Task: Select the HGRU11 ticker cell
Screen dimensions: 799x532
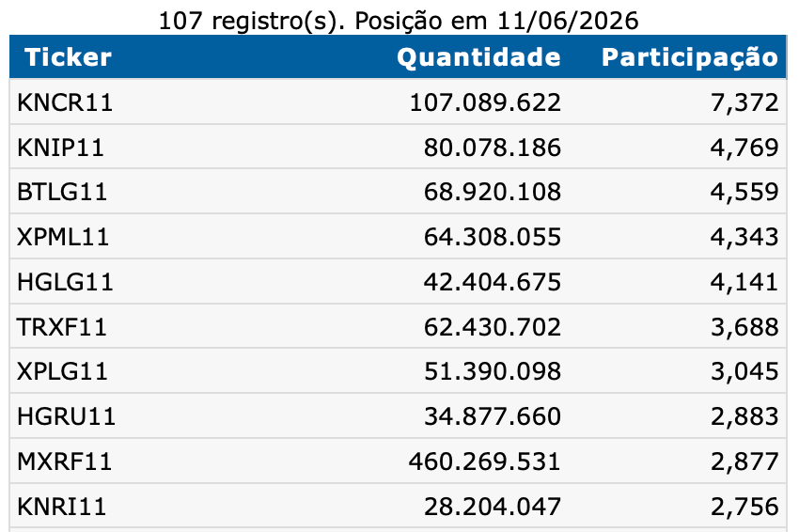Action: tap(66, 416)
